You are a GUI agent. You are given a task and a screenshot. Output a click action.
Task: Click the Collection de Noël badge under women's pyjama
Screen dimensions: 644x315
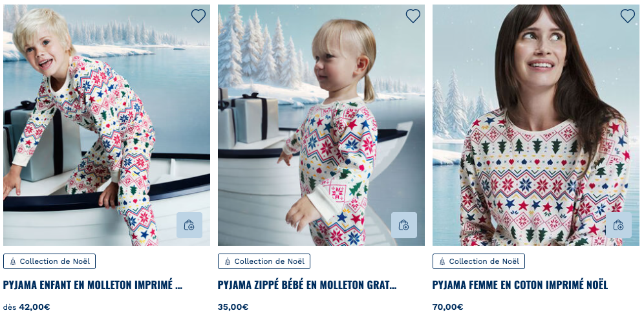[479, 261]
